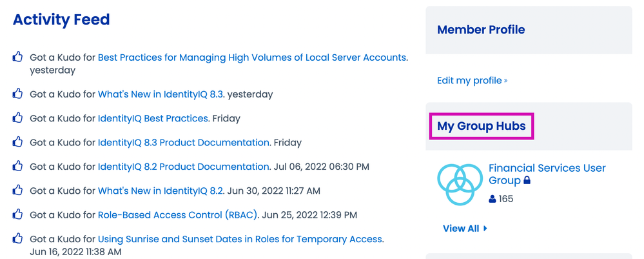This screenshot has height=259, width=644.
Task: Click kudo icon next to What's New 8.3
Action: [x=18, y=94]
